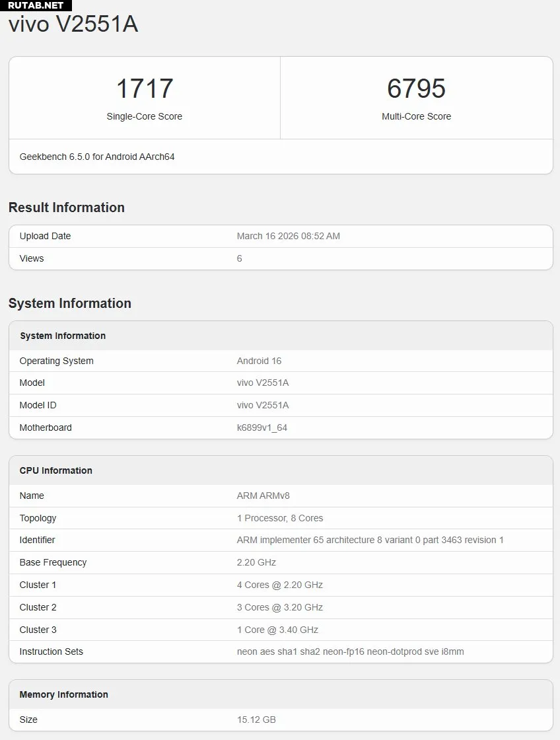560x740 pixels.
Task: Click the ARM ARMv8 CPU name value
Action: pyautogui.click(x=263, y=496)
